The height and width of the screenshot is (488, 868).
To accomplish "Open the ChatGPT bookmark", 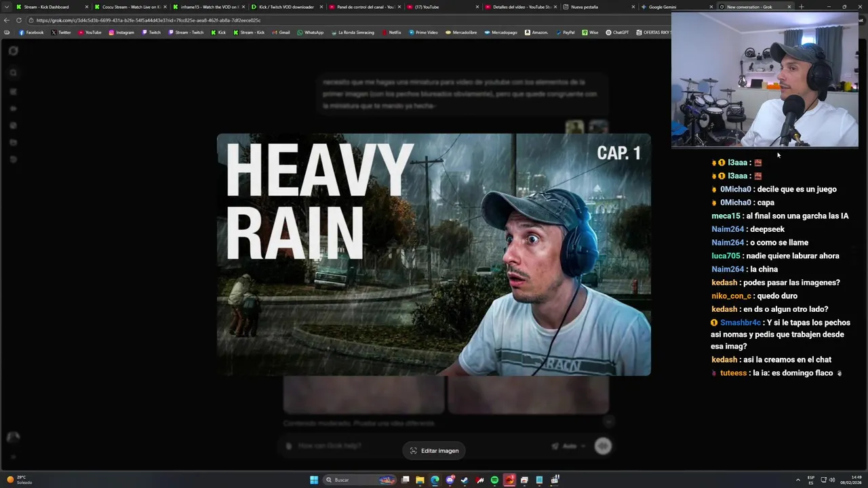I will pos(617,33).
